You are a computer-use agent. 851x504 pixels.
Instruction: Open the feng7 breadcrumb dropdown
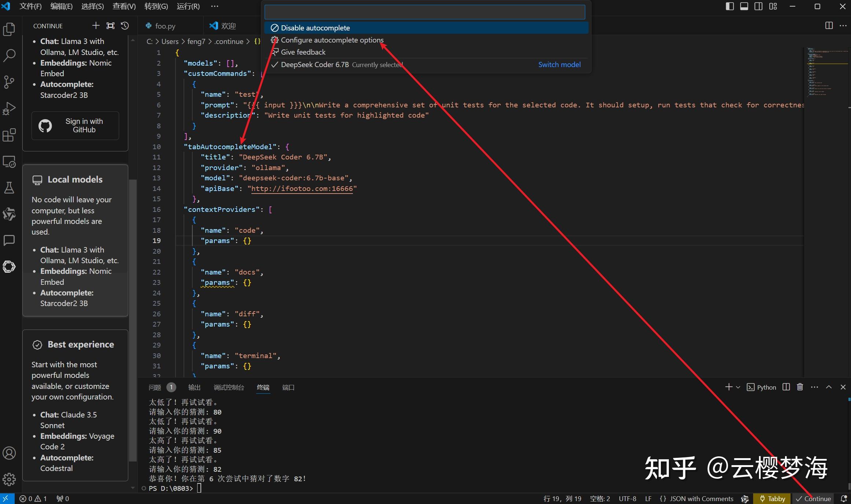(x=196, y=41)
